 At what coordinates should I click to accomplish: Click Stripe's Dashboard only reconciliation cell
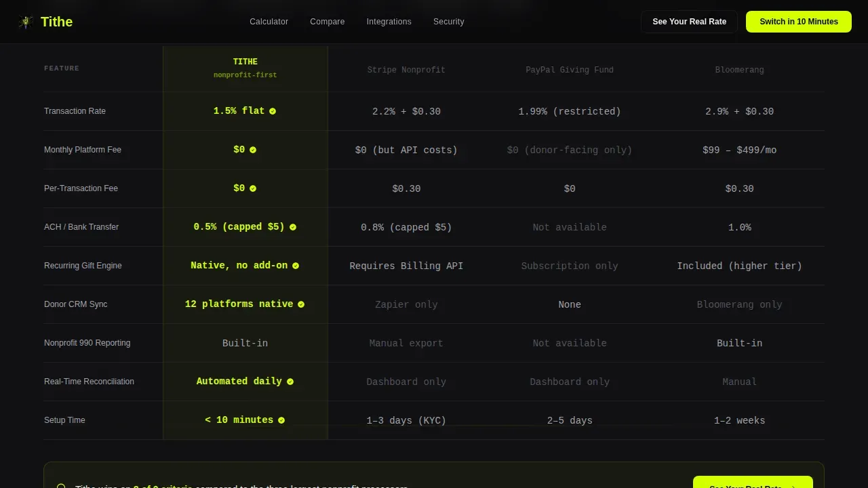[406, 382]
